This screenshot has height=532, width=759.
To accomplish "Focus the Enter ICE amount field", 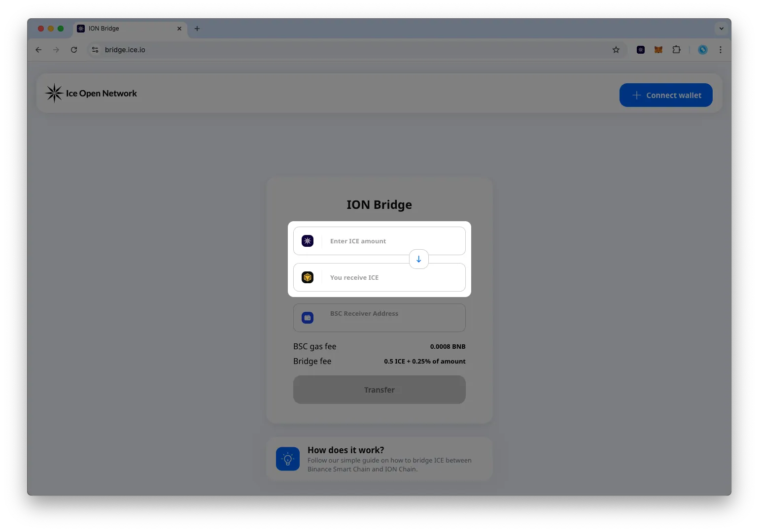I will [x=379, y=241].
